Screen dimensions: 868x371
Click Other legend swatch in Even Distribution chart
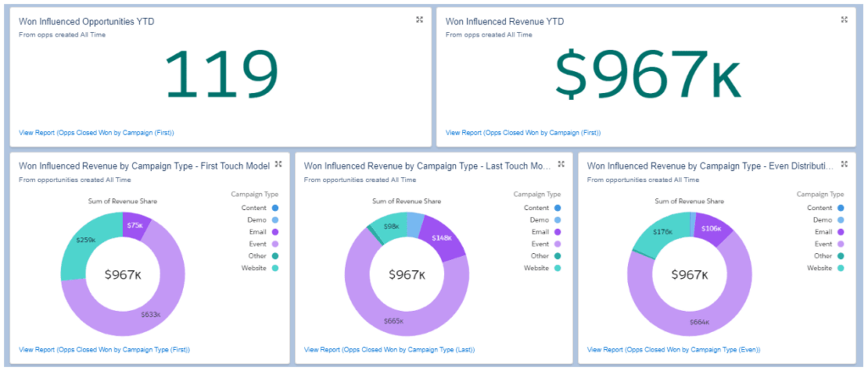click(841, 256)
